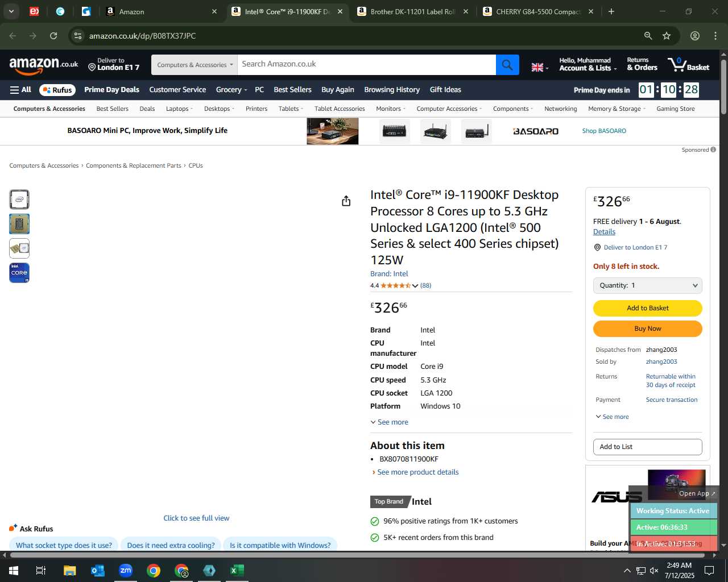Viewport: 728px width, 582px height.
Task: Click the share icon above product title
Action: coord(346,201)
